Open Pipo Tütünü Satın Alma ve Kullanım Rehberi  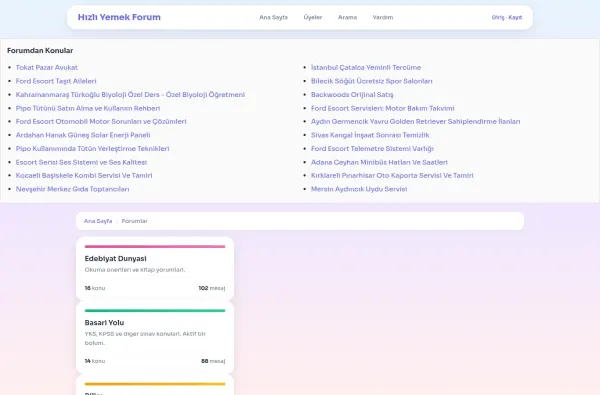[x=88, y=108]
